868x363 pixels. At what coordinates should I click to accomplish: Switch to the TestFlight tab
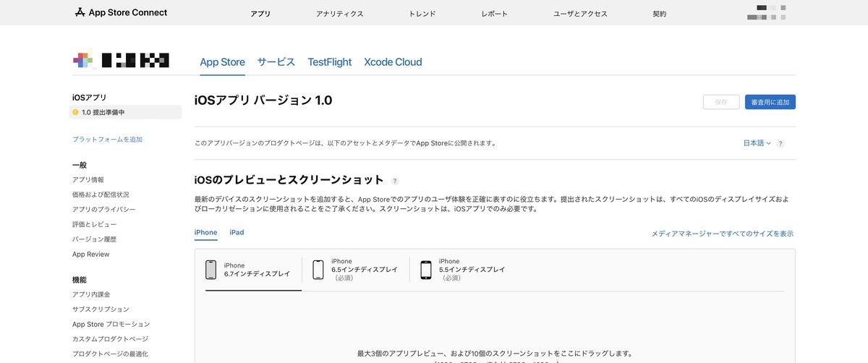tap(330, 62)
